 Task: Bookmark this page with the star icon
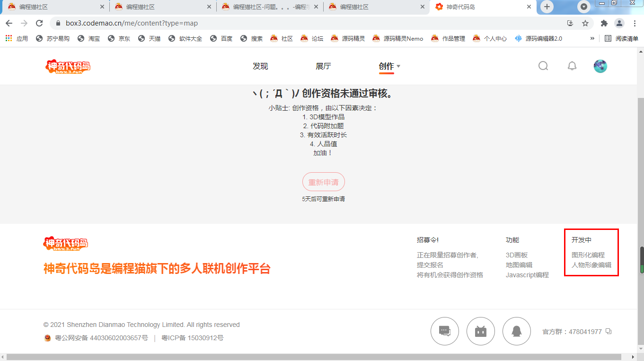(x=585, y=23)
